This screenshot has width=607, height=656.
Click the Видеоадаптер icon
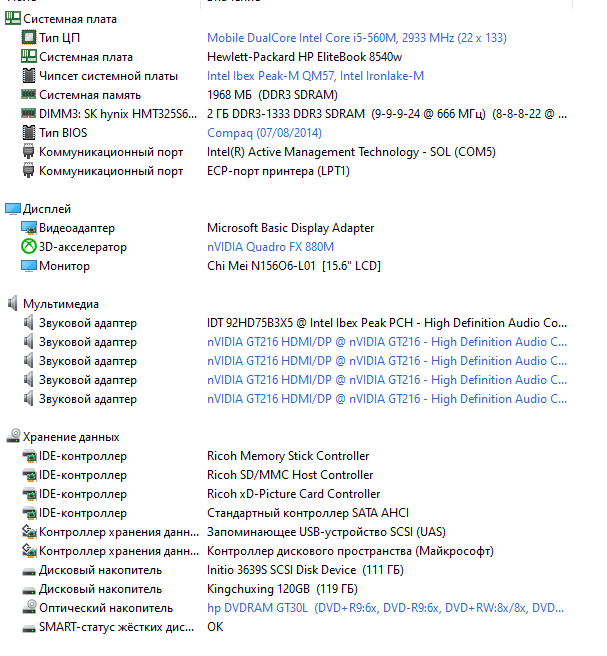click(x=28, y=228)
